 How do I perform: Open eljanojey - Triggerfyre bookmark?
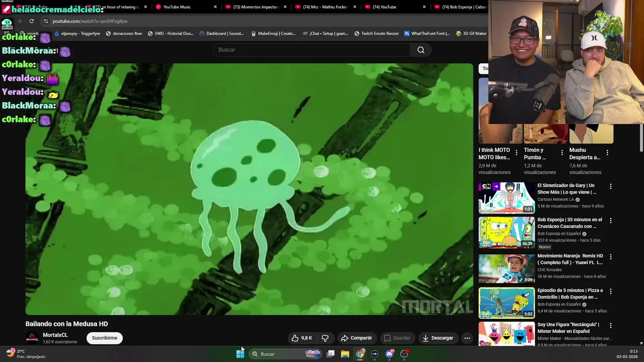77,34
